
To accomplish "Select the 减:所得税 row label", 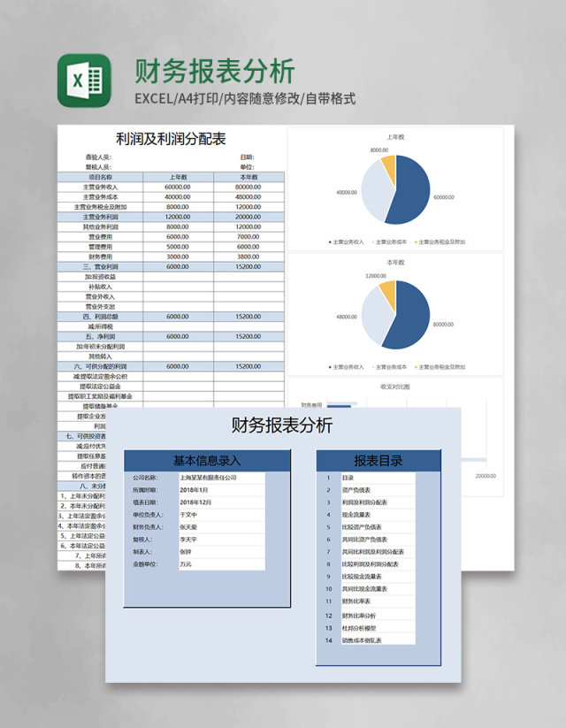I will click(100, 326).
